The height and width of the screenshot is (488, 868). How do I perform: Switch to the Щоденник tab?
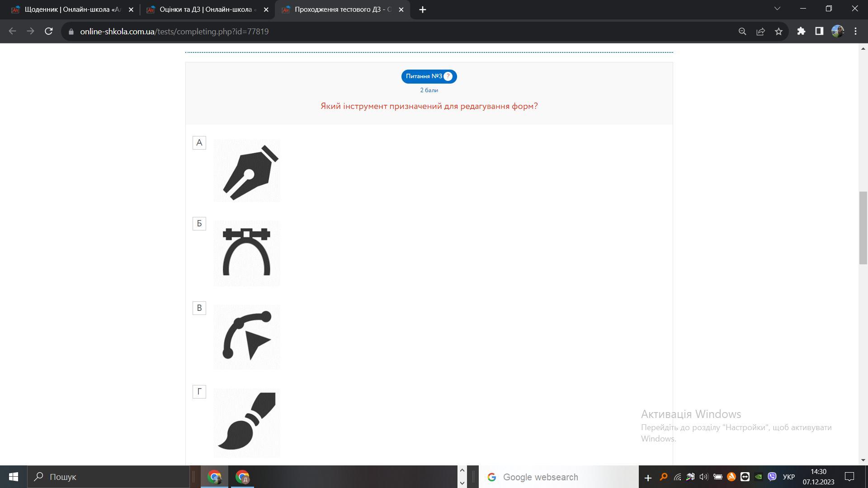coord(72,9)
